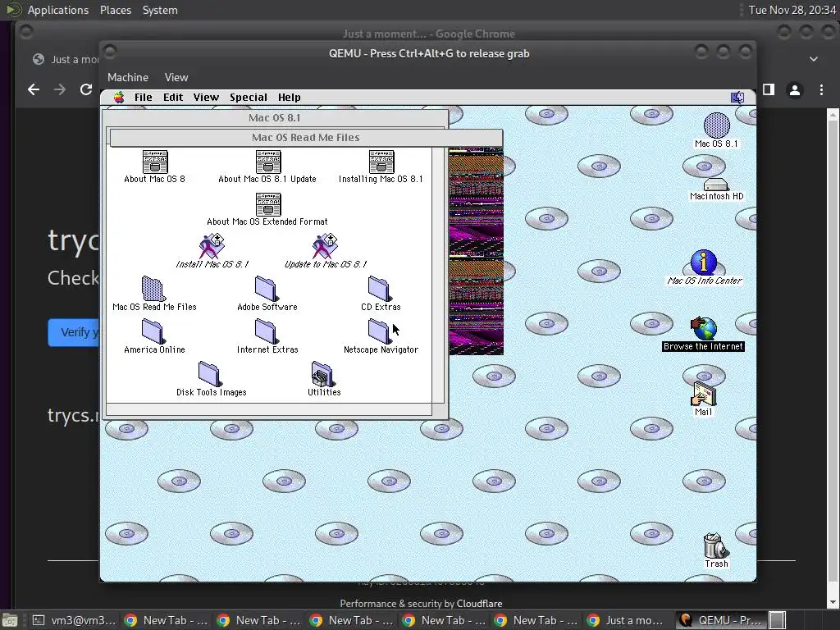Select the Mac OS Read Me Files folder icon
This screenshot has width=840, height=630.
point(153,289)
